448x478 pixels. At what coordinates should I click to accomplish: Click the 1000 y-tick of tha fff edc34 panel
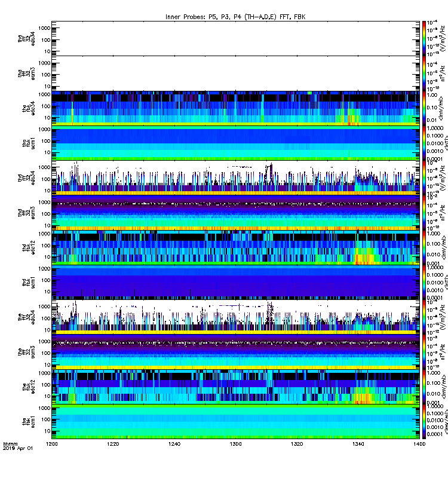pos(44,28)
